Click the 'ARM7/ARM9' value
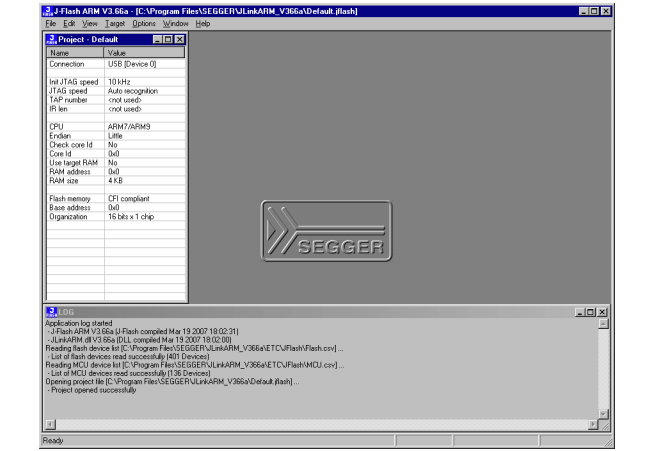Image resolution: width=660 pixels, height=451 pixels. pos(129,127)
